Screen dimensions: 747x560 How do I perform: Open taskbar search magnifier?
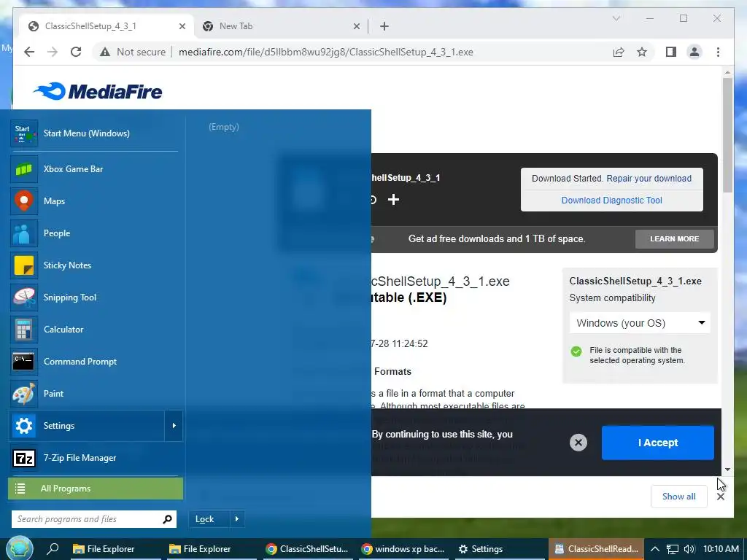coord(53,549)
